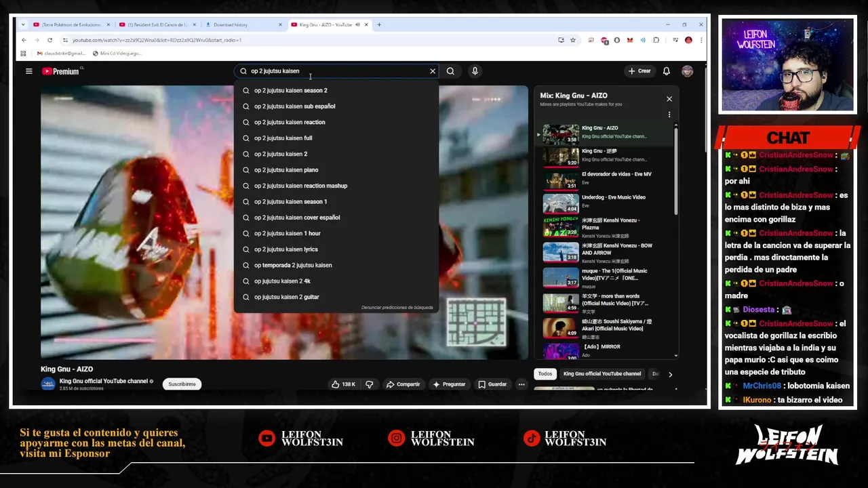
Task: Pick 'op 2 jujutsu kaisen lyrics' suggestion
Action: coord(337,249)
